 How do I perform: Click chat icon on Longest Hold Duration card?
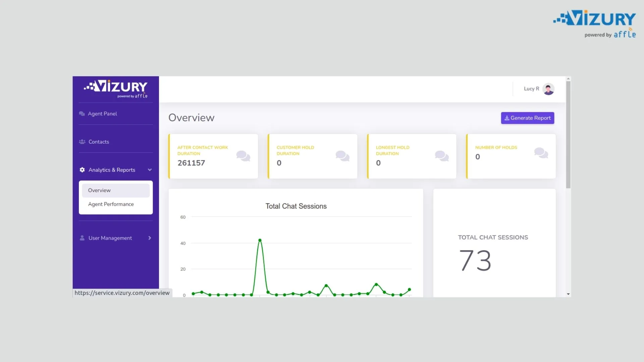(x=442, y=156)
